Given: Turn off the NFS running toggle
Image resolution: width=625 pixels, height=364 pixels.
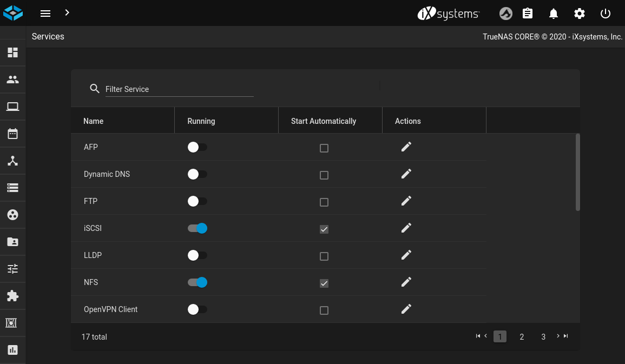Looking at the screenshot, I should click(x=198, y=282).
